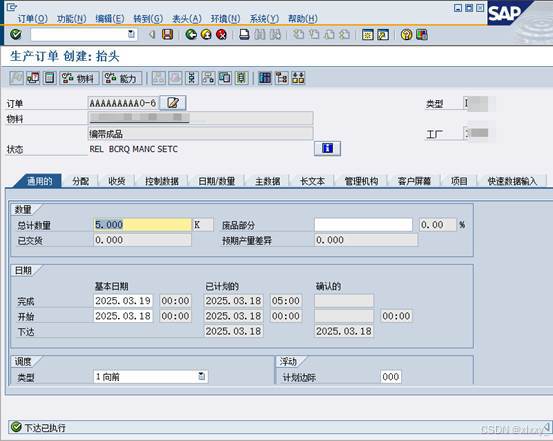553x441 pixels.
Task: Click the green Back arrow icon
Action: click(x=191, y=35)
